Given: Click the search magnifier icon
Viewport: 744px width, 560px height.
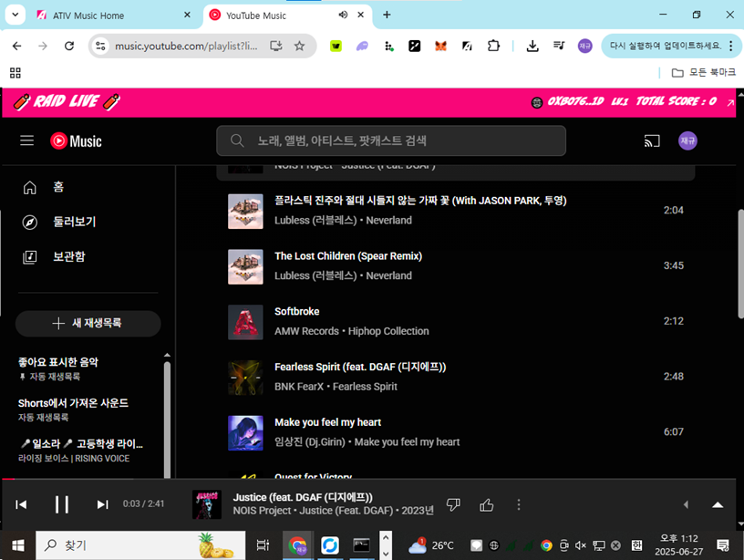Looking at the screenshot, I should (x=237, y=140).
